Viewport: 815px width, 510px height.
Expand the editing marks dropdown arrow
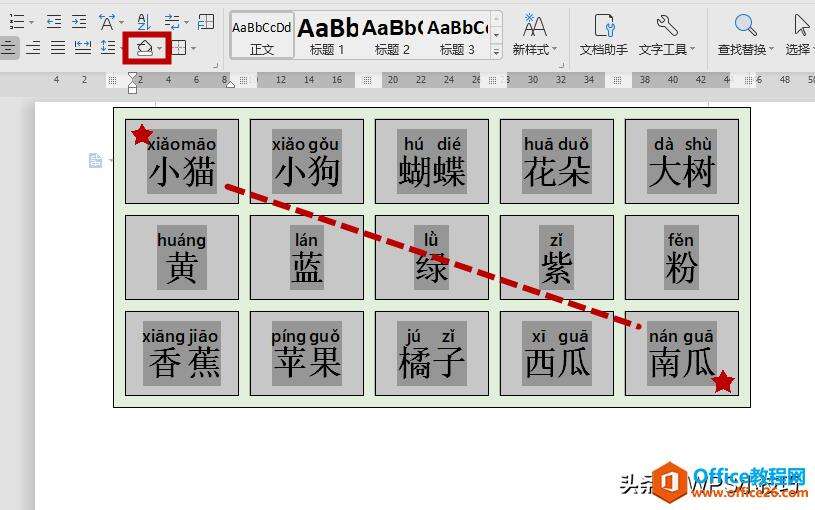[x=186, y=22]
